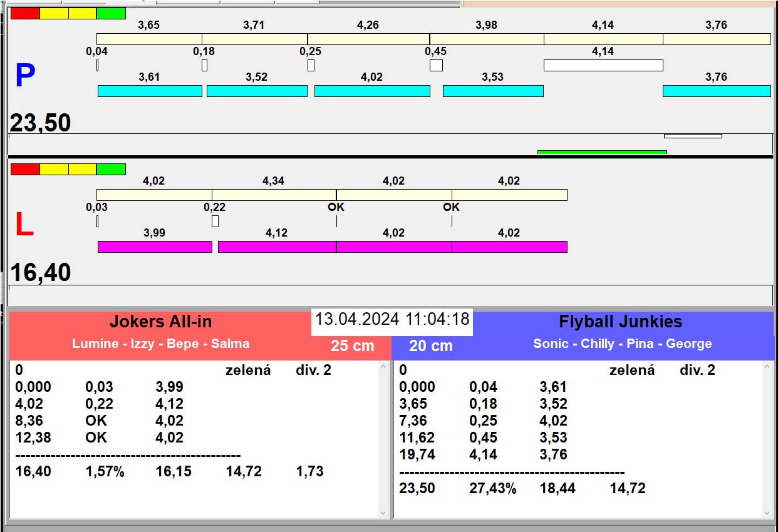The image size is (778, 532).
Task: Click the large 16,40 total time
Action: pyautogui.click(x=40, y=273)
